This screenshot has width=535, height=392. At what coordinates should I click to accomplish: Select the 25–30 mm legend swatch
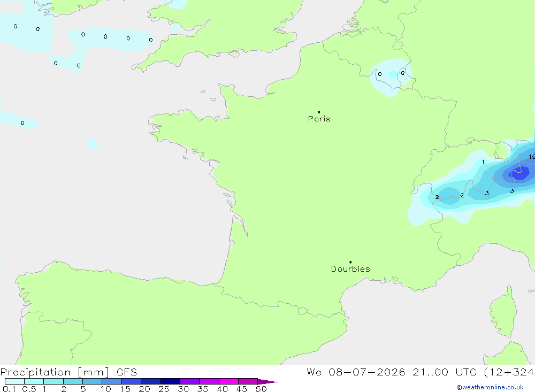(170, 381)
